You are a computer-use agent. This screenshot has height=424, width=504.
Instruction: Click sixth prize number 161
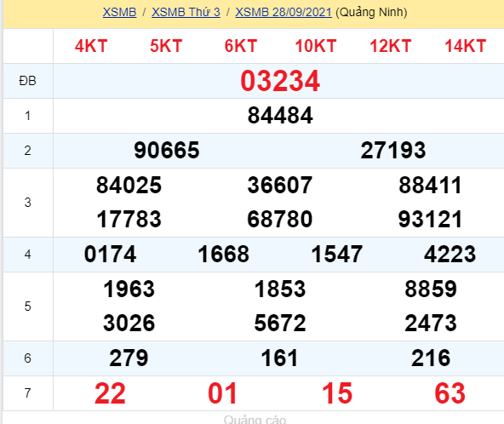coord(279,358)
